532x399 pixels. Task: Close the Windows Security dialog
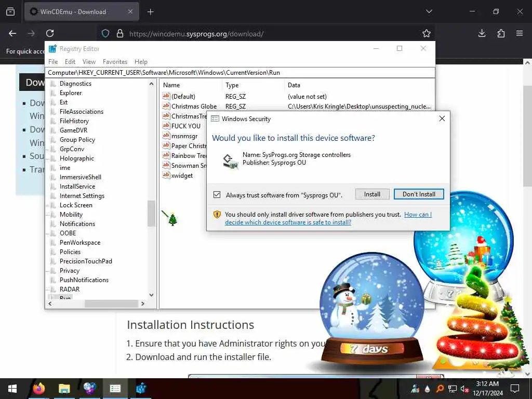pos(442,118)
